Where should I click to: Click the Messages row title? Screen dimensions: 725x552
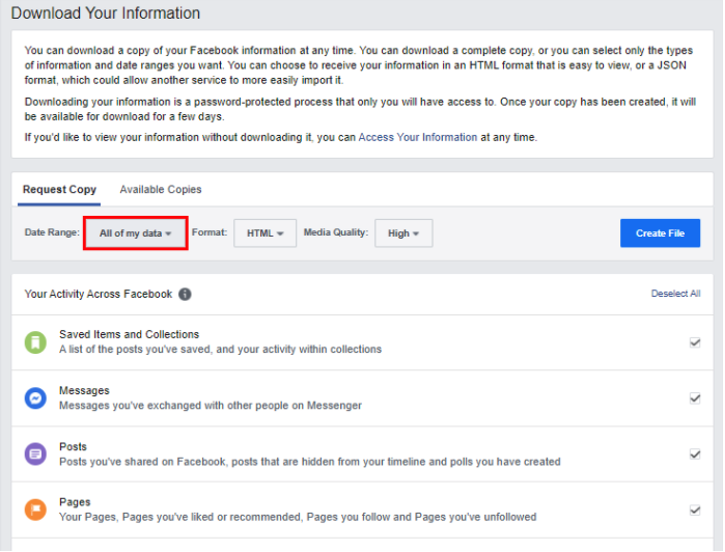(84, 391)
